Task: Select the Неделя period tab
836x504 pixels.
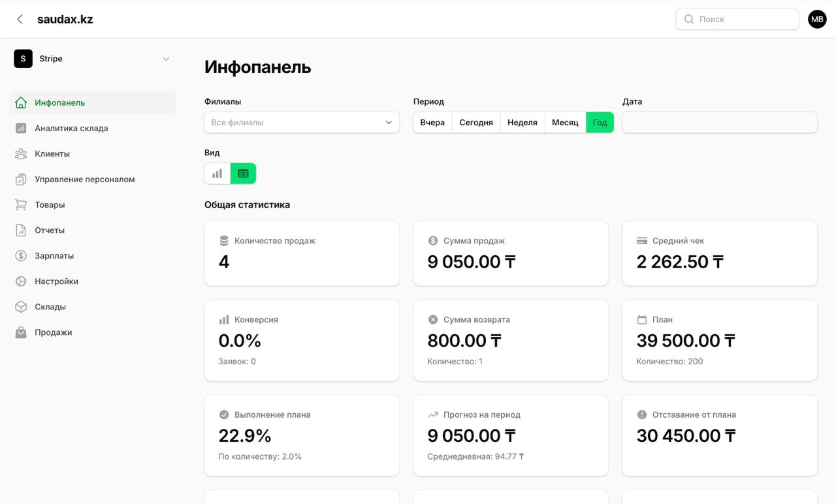Action: pos(522,123)
